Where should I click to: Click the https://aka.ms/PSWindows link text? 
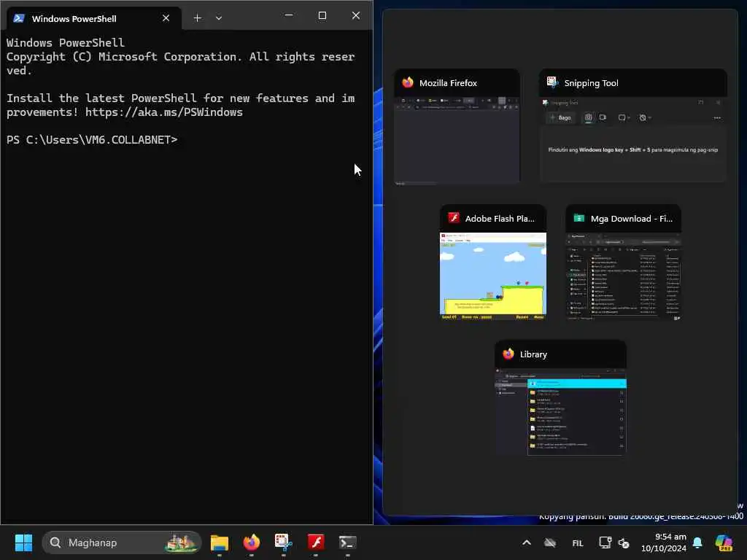click(164, 112)
